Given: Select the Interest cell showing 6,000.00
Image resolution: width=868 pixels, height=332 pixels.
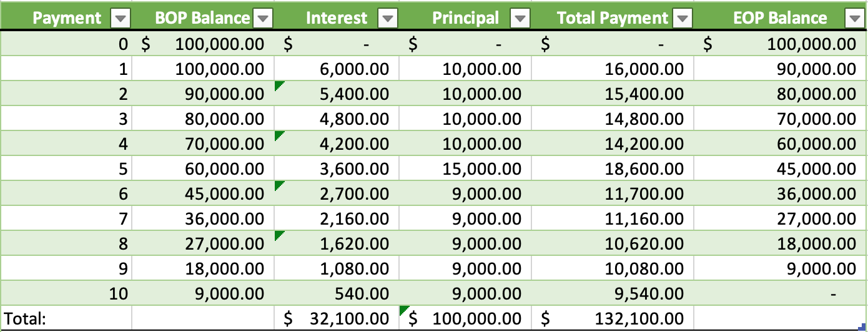Looking at the screenshot, I should [x=337, y=69].
